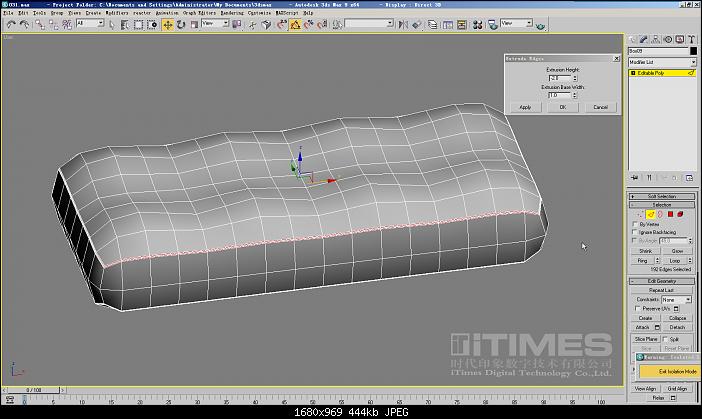The image size is (702, 419).
Task: Open the MAXScript menu
Action: (x=287, y=13)
